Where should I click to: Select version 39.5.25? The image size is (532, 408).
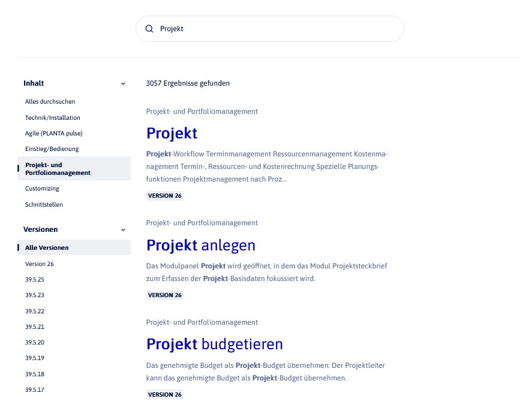35,280
